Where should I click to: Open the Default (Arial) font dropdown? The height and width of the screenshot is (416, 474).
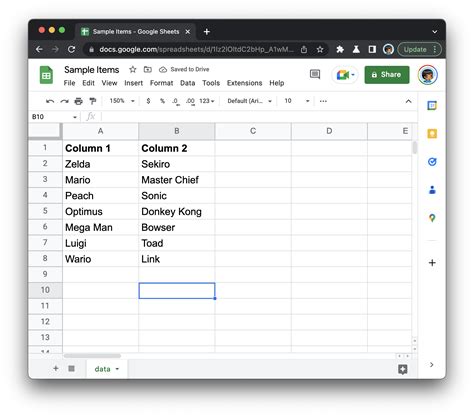250,101
